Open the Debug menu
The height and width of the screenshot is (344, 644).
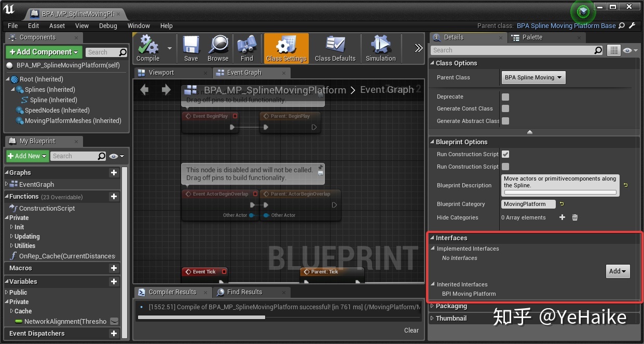point(108,25)
